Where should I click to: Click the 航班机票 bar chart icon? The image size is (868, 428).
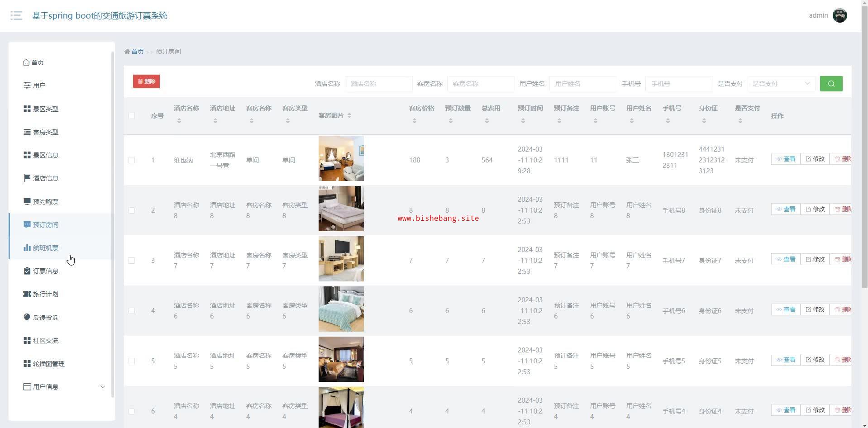[x=27, y=248]
